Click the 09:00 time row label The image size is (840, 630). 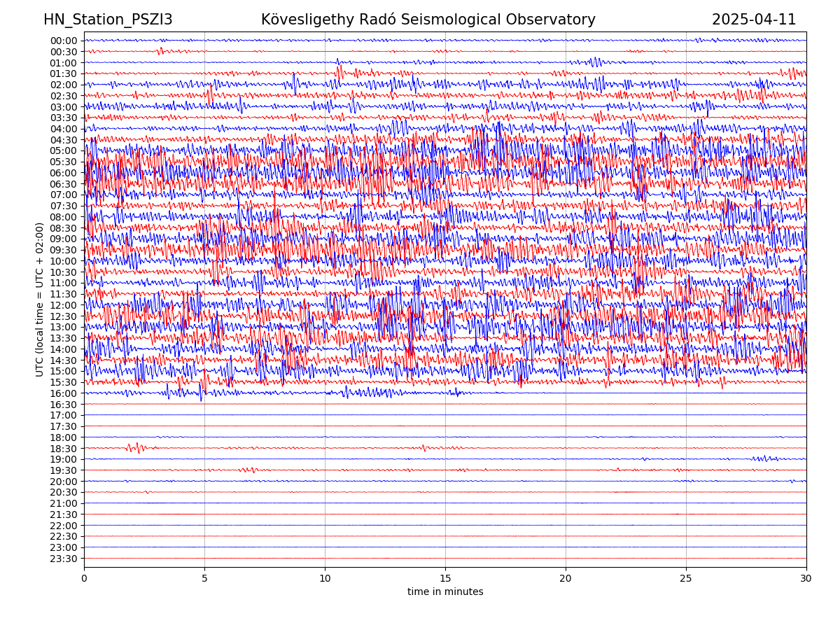tap(64, 239)
